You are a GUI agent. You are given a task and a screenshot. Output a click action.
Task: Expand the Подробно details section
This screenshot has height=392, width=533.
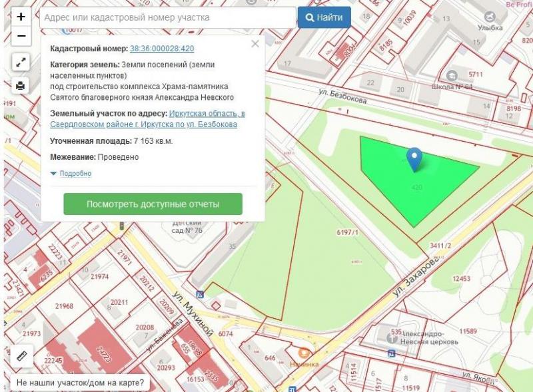pos(71,174)
